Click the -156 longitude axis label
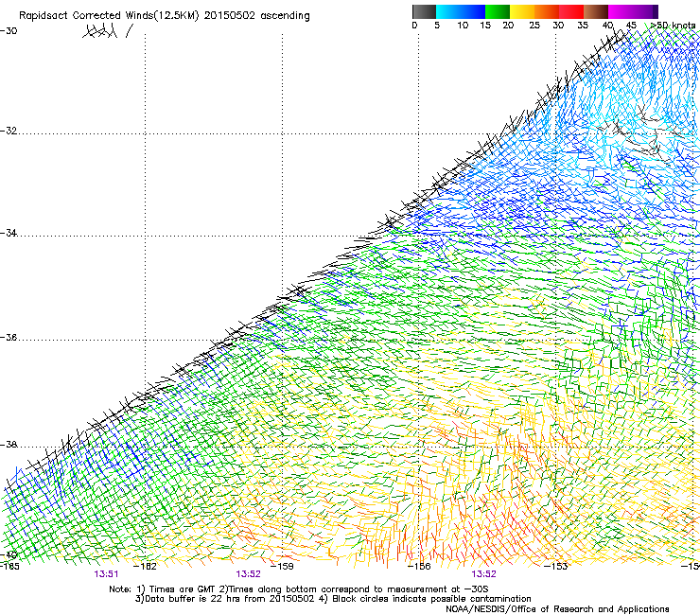The height and width of the screenshot is (615, 700). point(419,567)
